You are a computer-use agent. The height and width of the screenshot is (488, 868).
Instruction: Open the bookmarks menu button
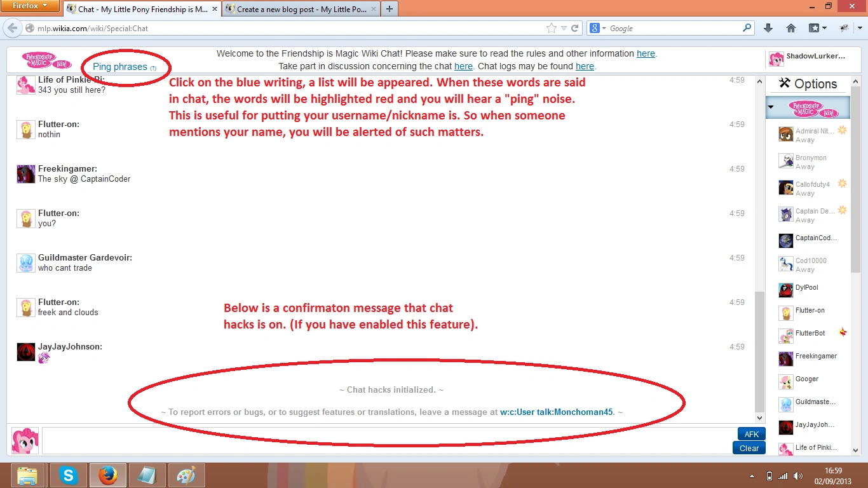pos(817,28)
